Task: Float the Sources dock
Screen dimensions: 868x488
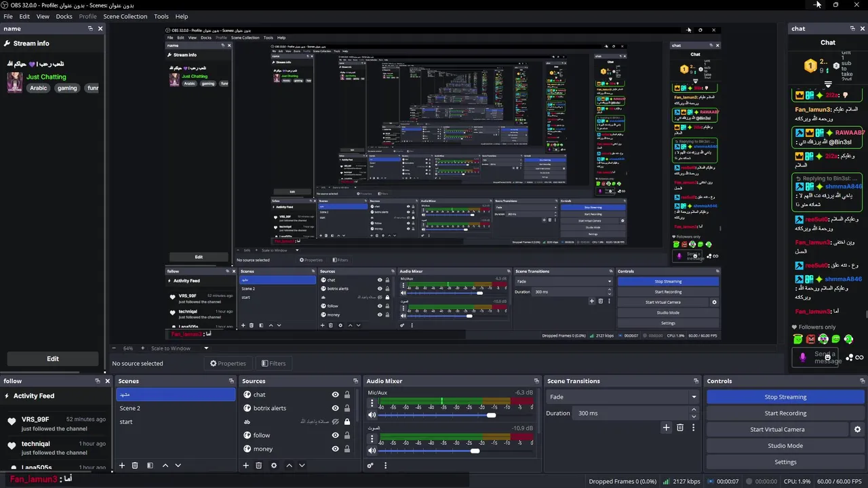Action: (x=355, y=381)
